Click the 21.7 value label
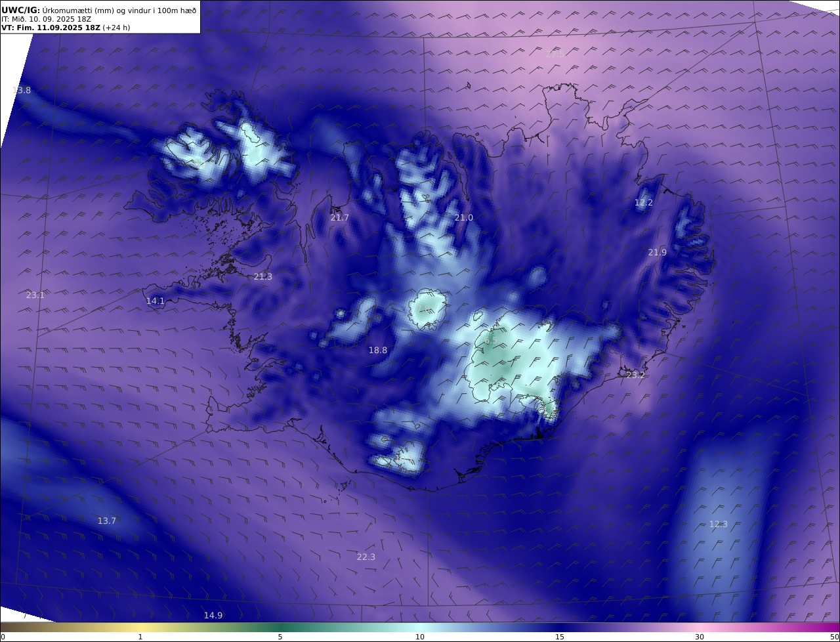Viewport: 840px width, 642px height. [339, 217]
